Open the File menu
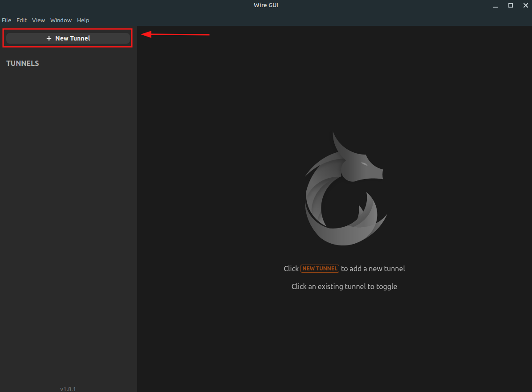Viewport: 532px width, 392px height. pyautogui.click(x=6, y=20)
